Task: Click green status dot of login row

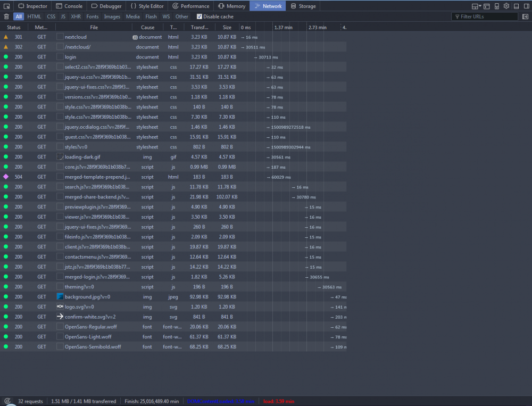Action: pos(6,57)
